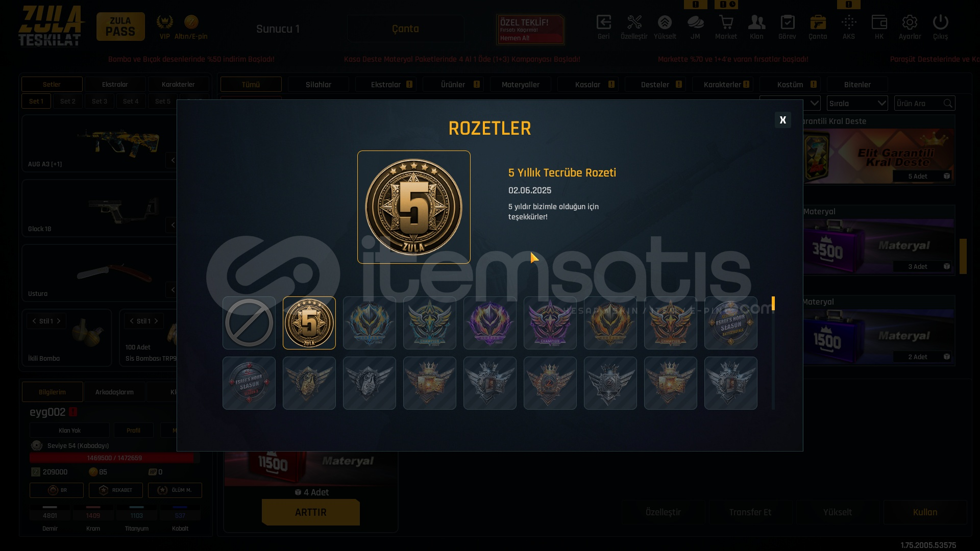Click next arrow on Stil 1 İkili Bomba
The height and width of the screenshot is (551, 980).
coord(59,321)
